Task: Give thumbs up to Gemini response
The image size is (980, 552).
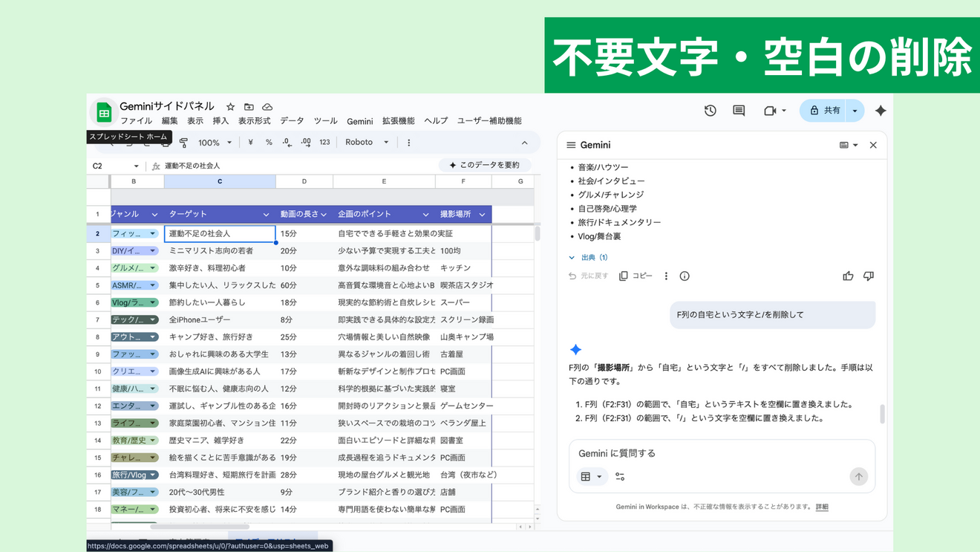Action: pyautogui.click(x=848, y=276)
